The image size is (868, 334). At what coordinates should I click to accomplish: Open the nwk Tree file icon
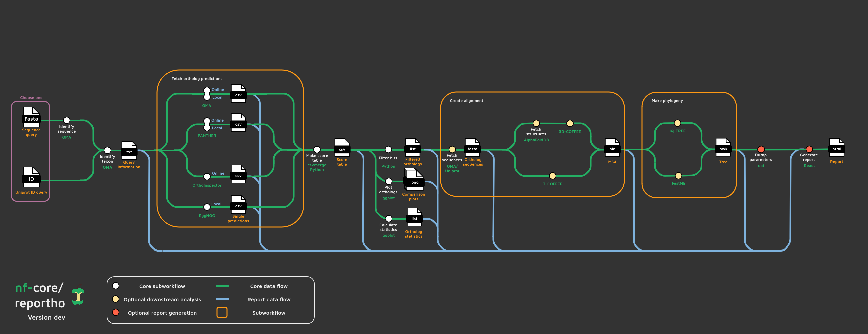click(x=723, y=147)
